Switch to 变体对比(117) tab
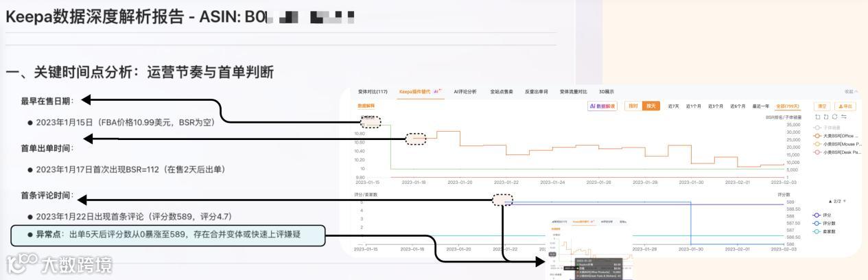This screenshot has height=280, width=868. tap(373, 91)
